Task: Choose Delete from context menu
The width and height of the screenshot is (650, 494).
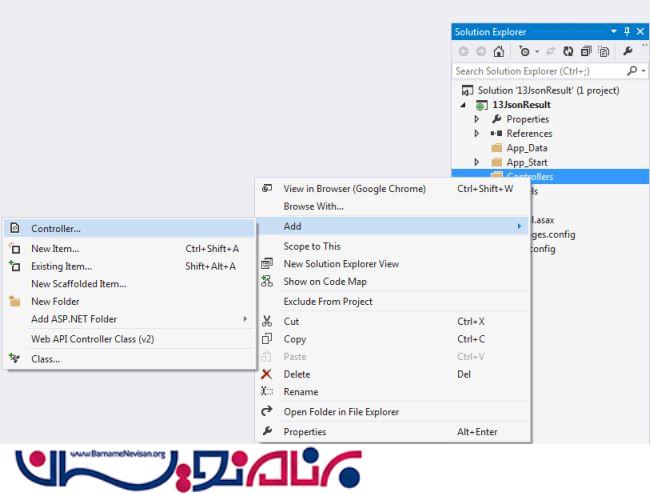Action: pos(393,374)
